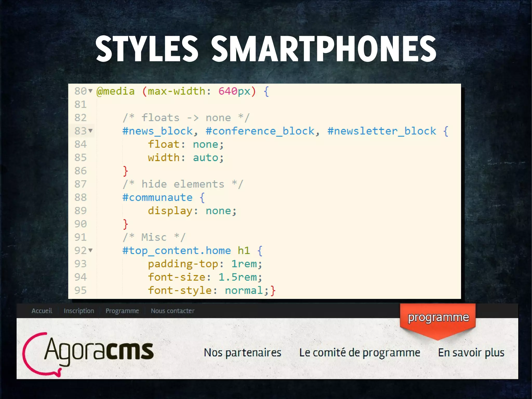
Task: Click the 'hide elements' comment
Action: pyautogui.click(x=183, y=184)
